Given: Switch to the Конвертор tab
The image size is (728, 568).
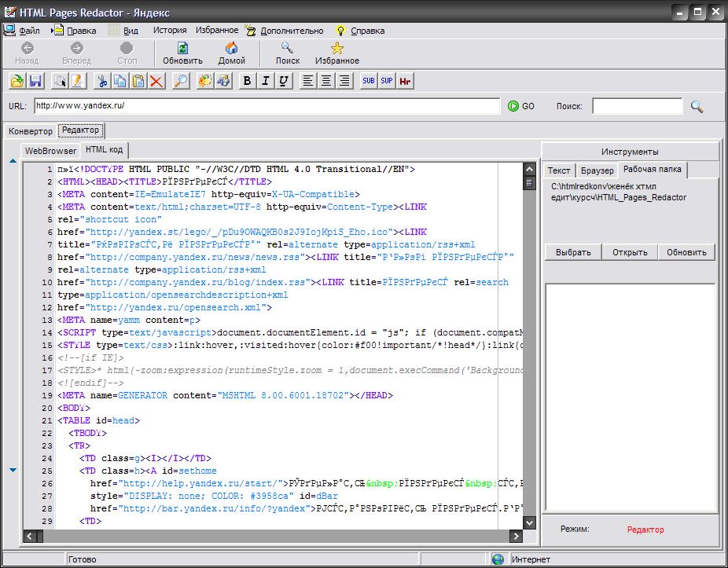Looking at the screenshot, I should (31, 131).
